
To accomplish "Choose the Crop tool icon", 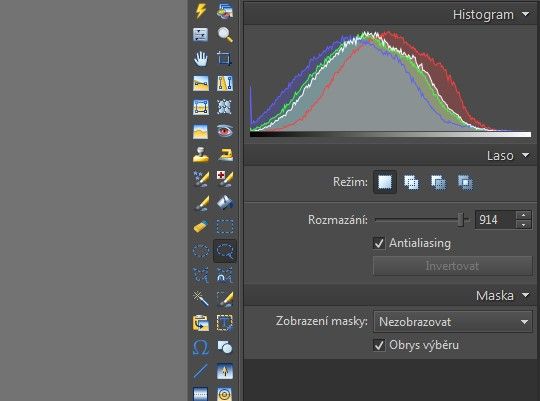I will coord(225,59).
